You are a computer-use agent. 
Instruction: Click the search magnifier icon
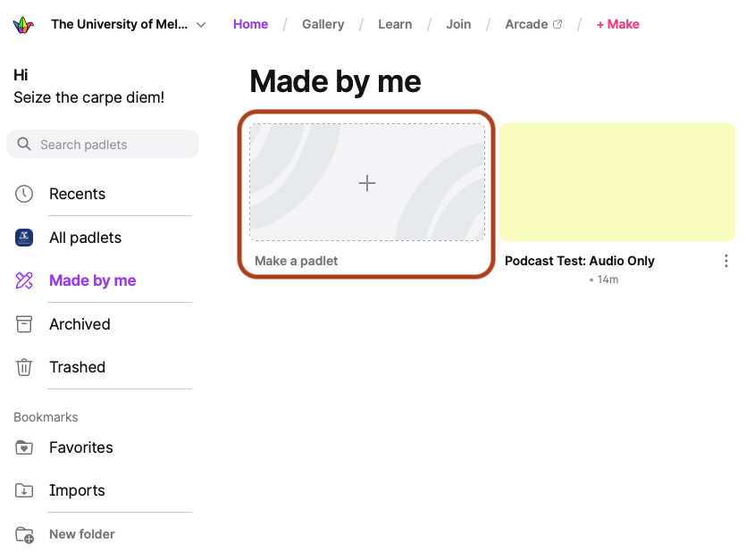pyautogui.click(x=24, y=144)
